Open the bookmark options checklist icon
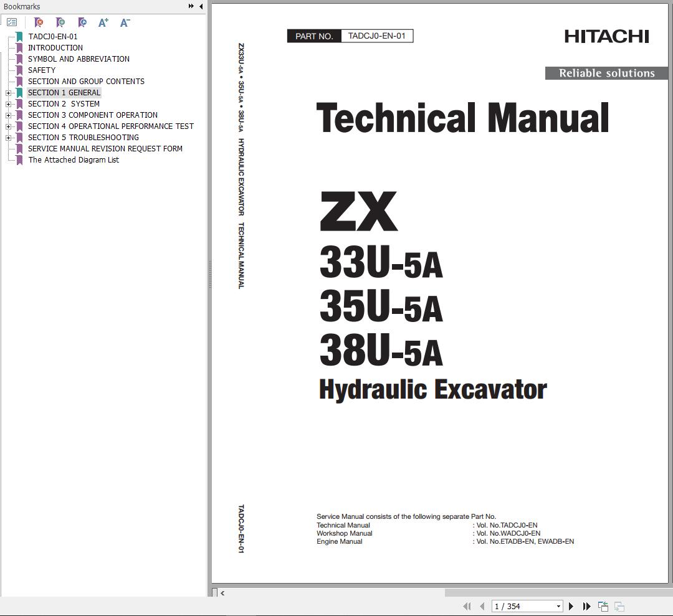The height and width of the screenshot is (616, 673). (x=12, y=22)
